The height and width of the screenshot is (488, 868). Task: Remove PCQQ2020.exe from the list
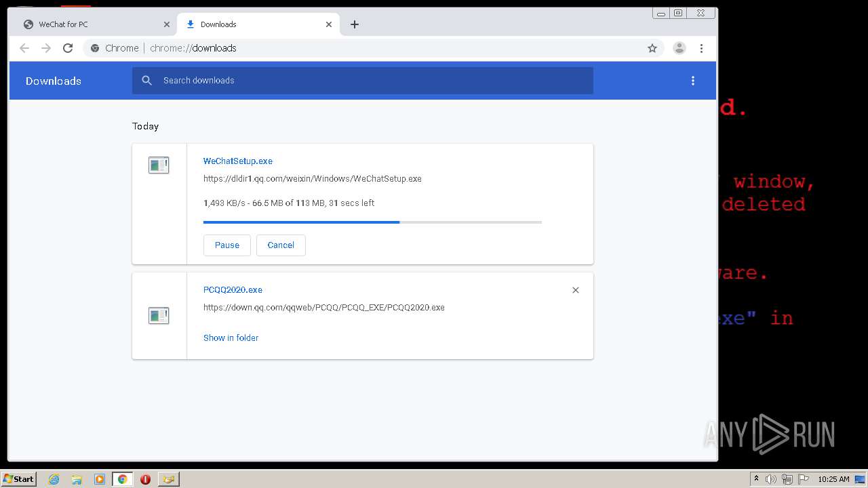(576, 290)
